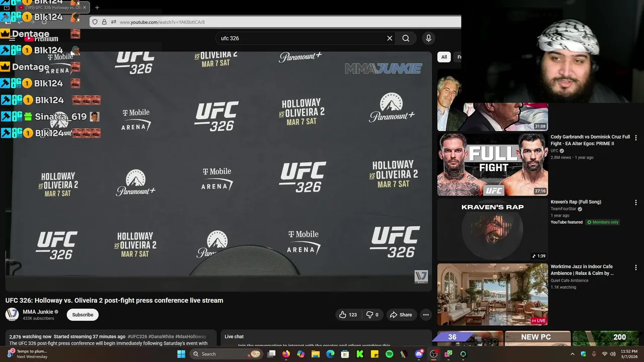Screen dimensions: 644x362
Task: Open a new browser tab with plus
Action: click(97, 8)
